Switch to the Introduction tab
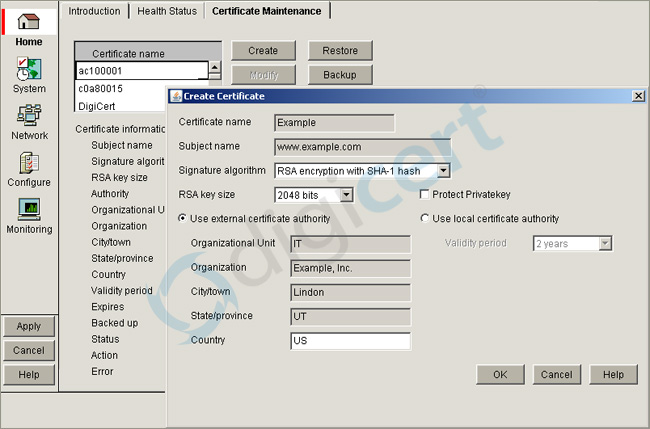Viewport: 650px width, 429px height. [x=94, y=11]
